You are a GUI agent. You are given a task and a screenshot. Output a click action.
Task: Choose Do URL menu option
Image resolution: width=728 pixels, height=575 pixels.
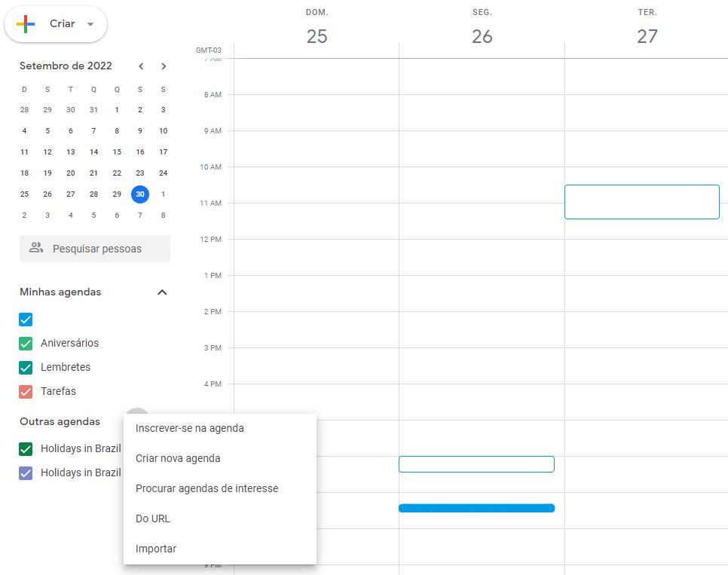tap(220, 518)
